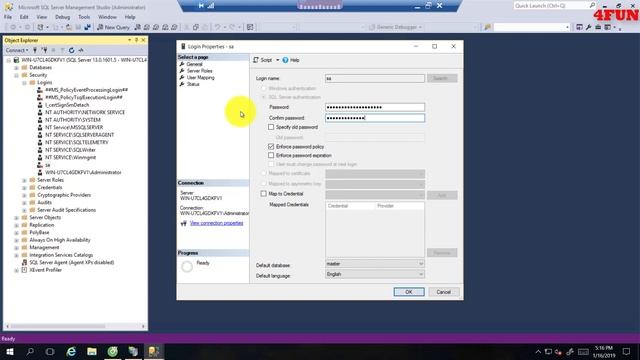
Task: Check the Map to Credential checkbox
Action: pos(263,193)
